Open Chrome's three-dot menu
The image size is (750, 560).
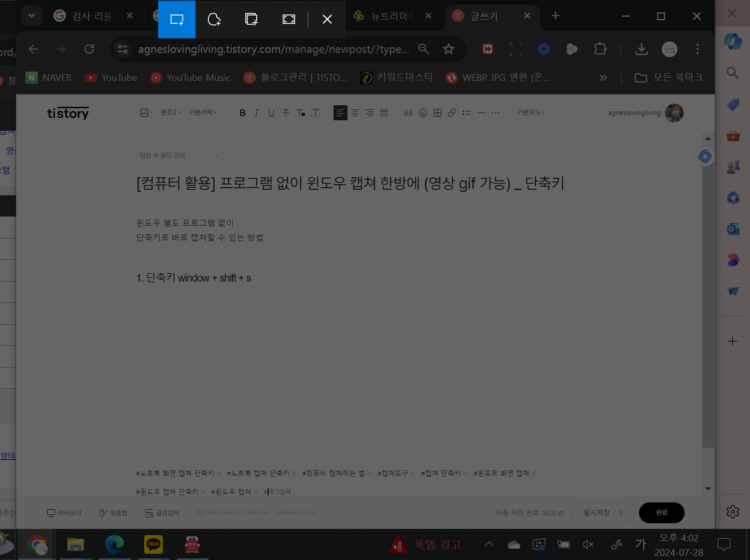coord(698,49)
